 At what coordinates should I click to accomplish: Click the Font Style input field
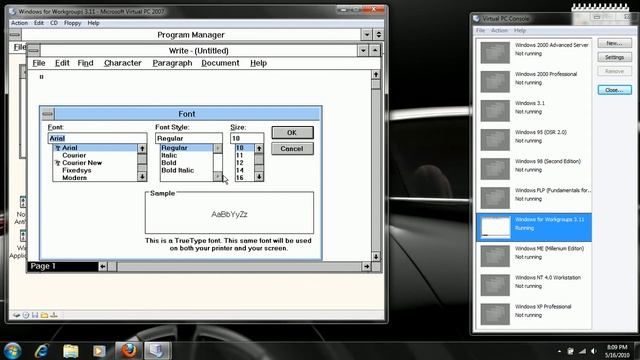pos(189,138)
